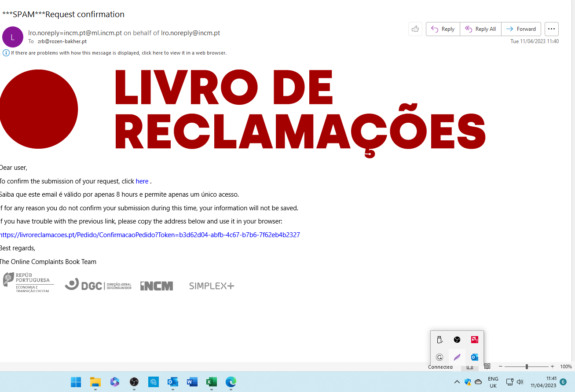Click the thumbs-up Like icon

[415, 29]
